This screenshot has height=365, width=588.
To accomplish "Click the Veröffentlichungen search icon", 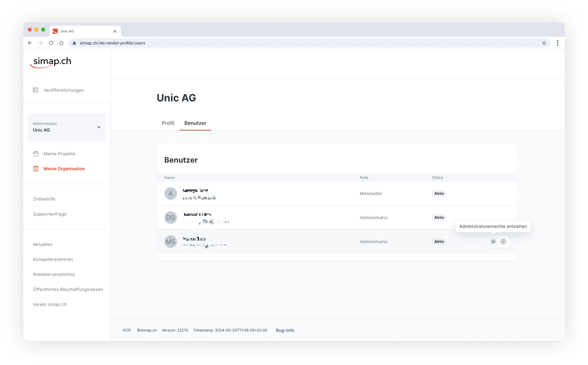I will (36, 90).
